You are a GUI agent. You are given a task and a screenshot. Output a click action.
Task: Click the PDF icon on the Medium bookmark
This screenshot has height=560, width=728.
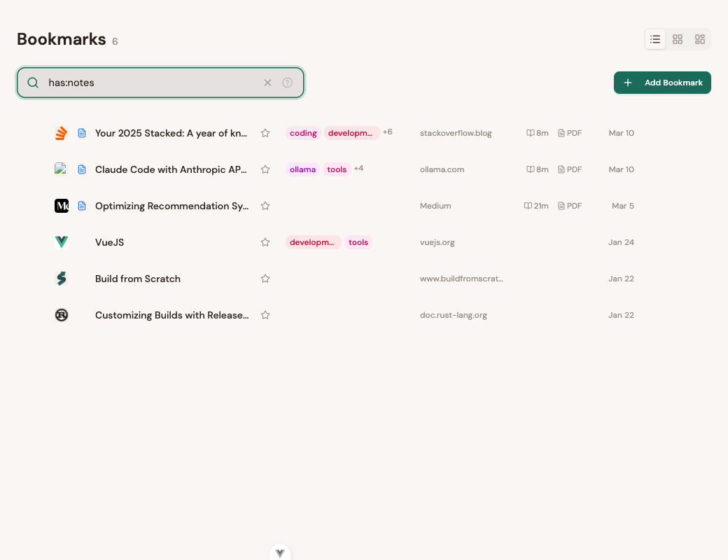570,206
